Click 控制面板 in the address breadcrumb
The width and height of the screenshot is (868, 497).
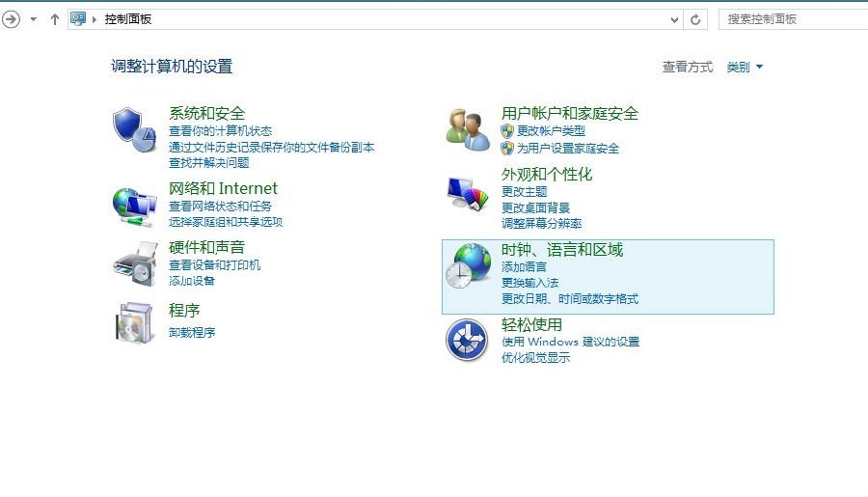click(128, 19)
